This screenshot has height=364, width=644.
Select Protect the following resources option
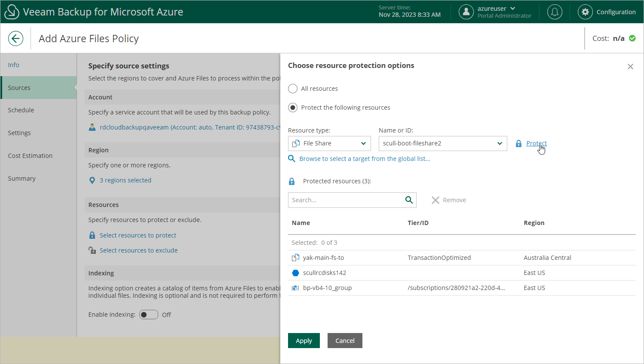point(293,108)
